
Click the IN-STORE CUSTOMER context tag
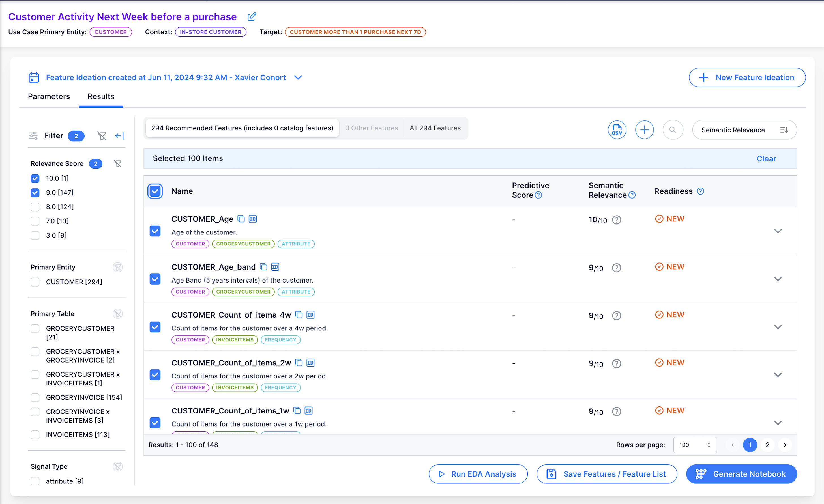click(211, 32)
